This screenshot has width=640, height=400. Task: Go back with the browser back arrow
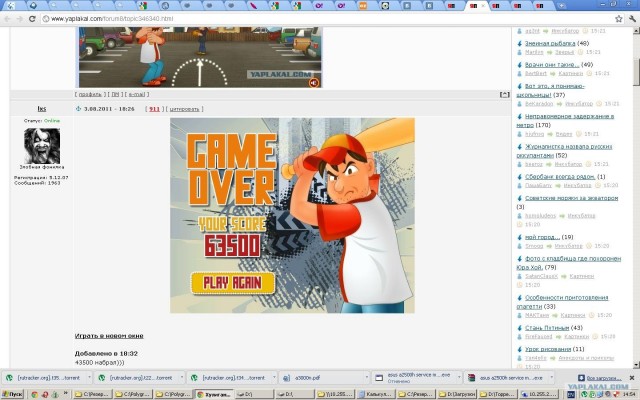click(7, 19)
